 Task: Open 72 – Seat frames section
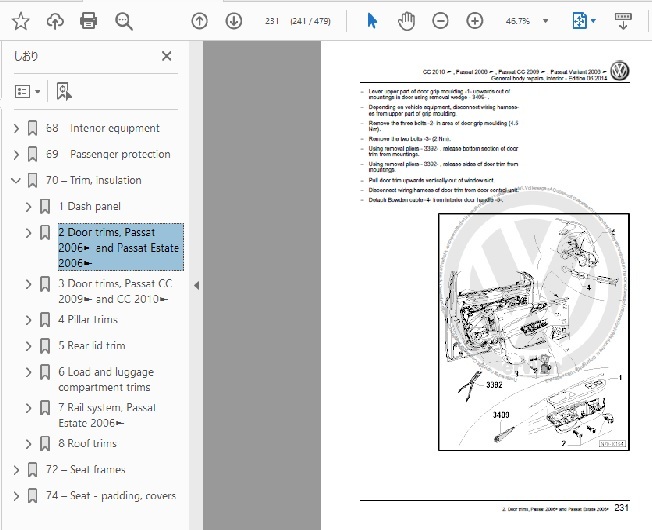click(86, 470)
